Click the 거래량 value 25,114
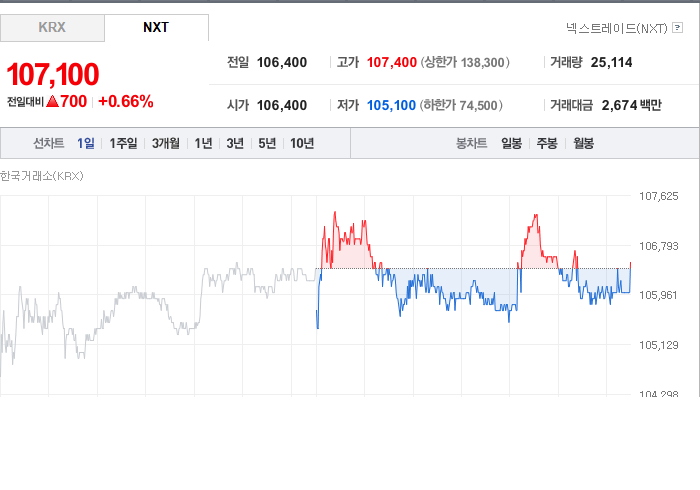700x490 pixels. (x=611, y=62)
